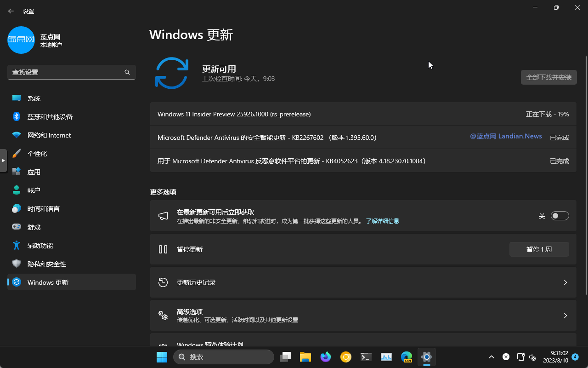Click the KB4052623 antimalware platform update entry
The image size is (588, 368).
click(363, 161)
